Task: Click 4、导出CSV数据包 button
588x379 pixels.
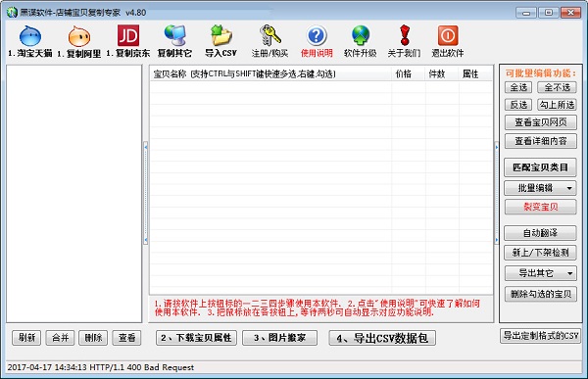Action: click(x=382, y=338)
